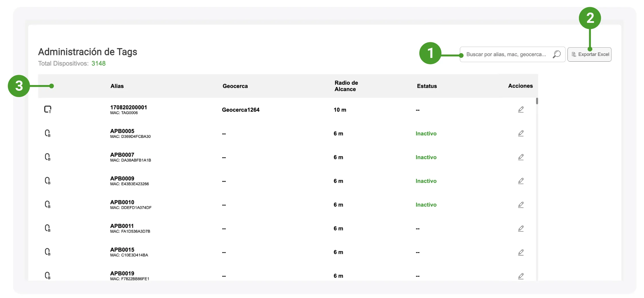The image size is (644, 298).
Task: Click device type icon for APB0005
Action: tap(48, 133)
